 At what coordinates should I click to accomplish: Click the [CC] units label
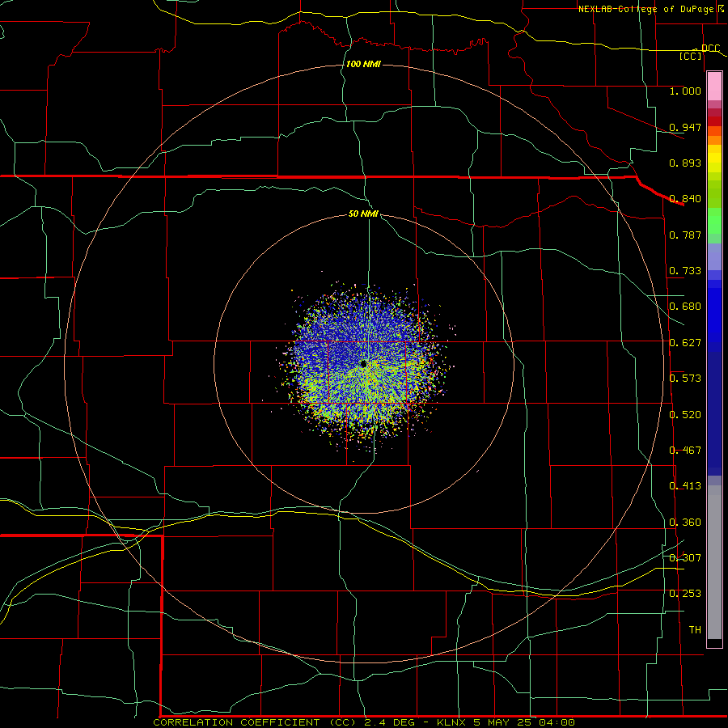(691, 56)
